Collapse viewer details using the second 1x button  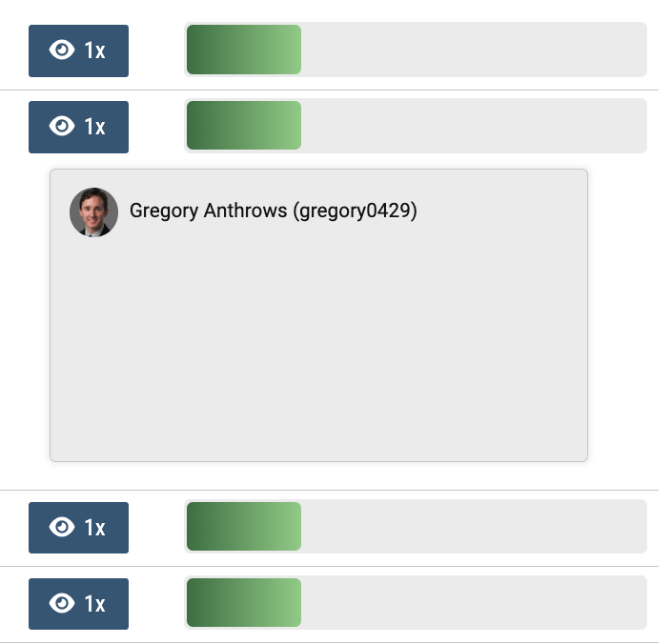(78, 127)
